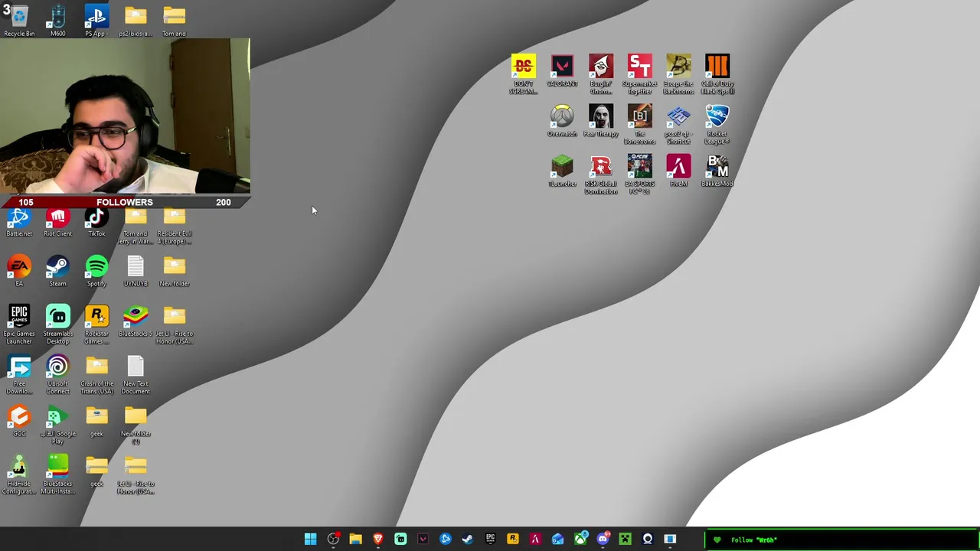The width and height of the screenshot is (980, 551).
Task: Open the Steam desktop shortcut
Action: [57, 271]
